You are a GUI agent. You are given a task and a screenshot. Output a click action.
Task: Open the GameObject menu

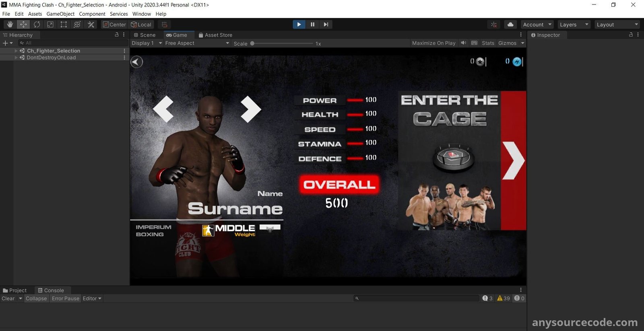(60, 14)
